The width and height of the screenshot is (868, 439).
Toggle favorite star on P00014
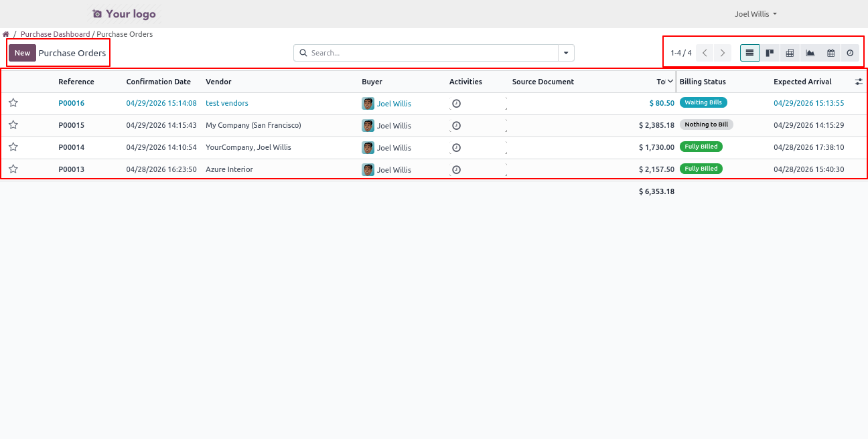pos(13,147)
